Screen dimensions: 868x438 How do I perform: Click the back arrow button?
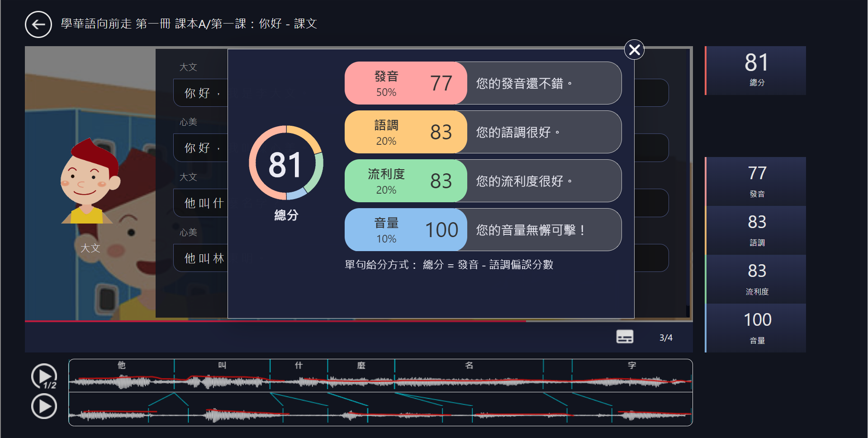38,24
